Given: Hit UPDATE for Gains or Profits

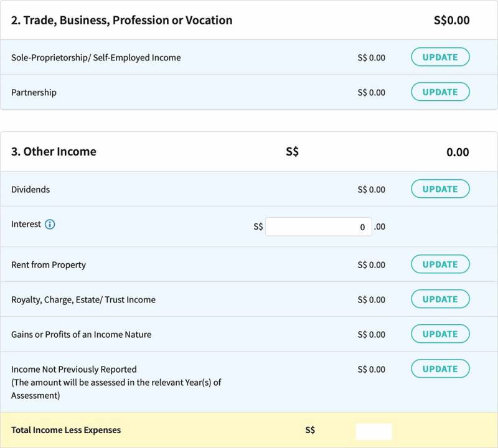Looking at the screenshot, I should [x=439, y=334].
